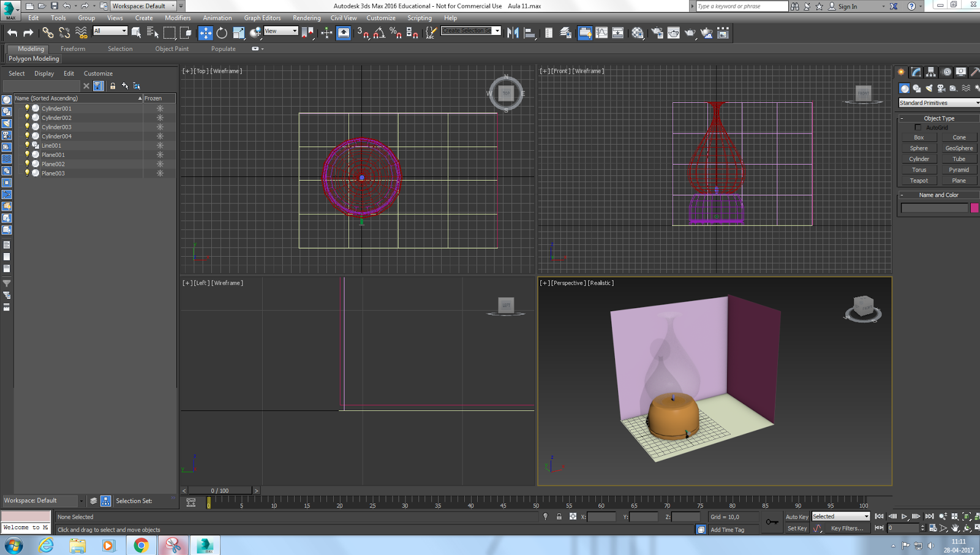Open the selection filter dropdown showing All
Viewport: 980px width, 555px height.
coord(110,31)
